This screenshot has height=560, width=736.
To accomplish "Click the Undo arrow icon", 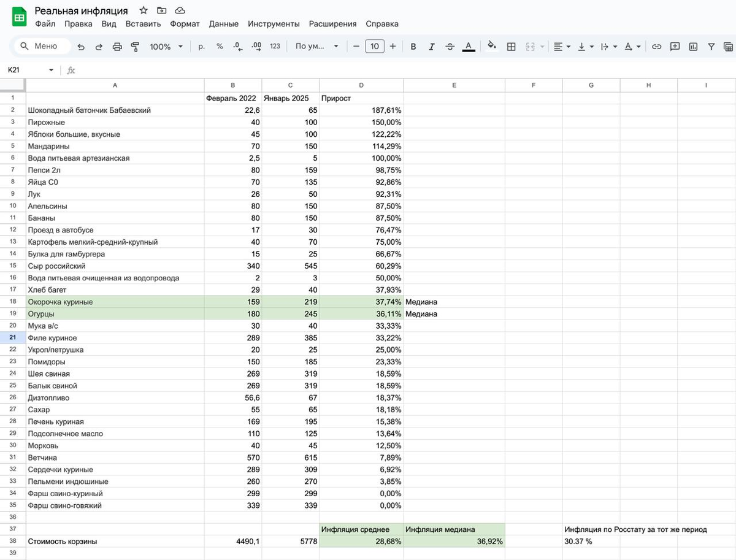I will point(82,47).
